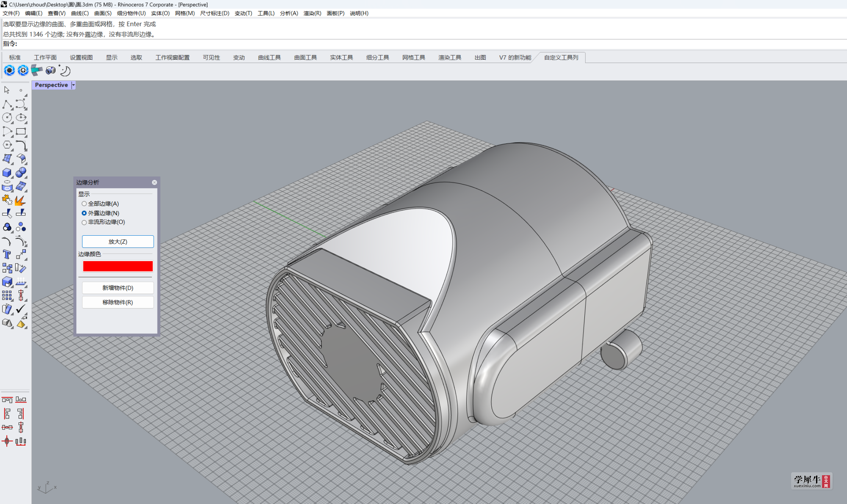Open the Perspective viewport dropdown arrow

[x=73, y=85]
